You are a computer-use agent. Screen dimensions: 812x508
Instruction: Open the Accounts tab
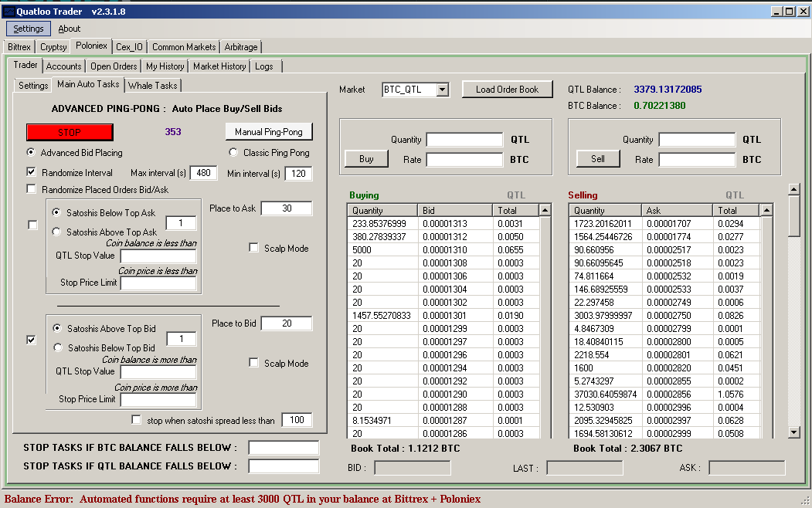coord(63,66)
